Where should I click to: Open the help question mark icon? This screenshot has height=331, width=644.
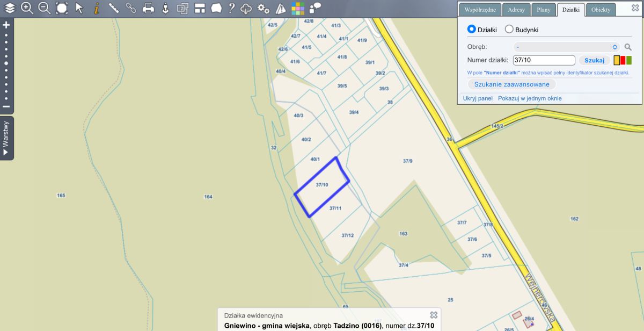coord(231,8)
